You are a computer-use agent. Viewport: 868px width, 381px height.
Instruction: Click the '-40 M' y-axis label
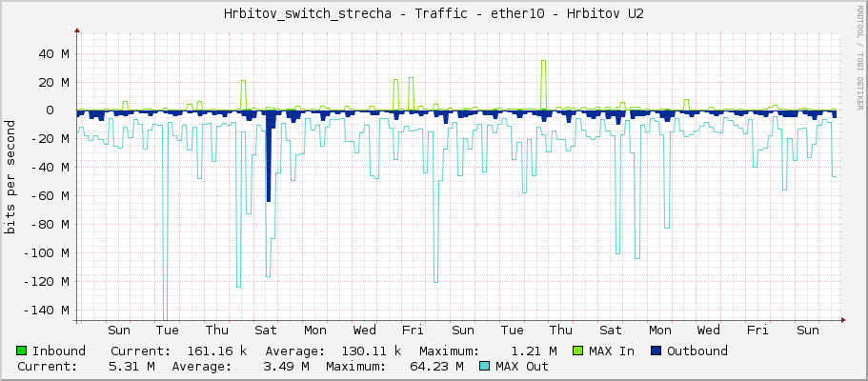[x=50, y=168]
